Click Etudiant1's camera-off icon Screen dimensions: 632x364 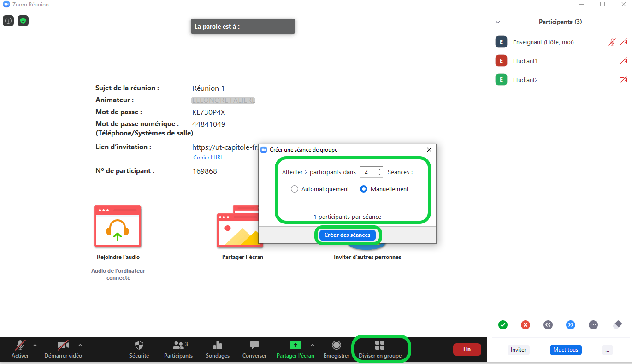click(623, 61)
